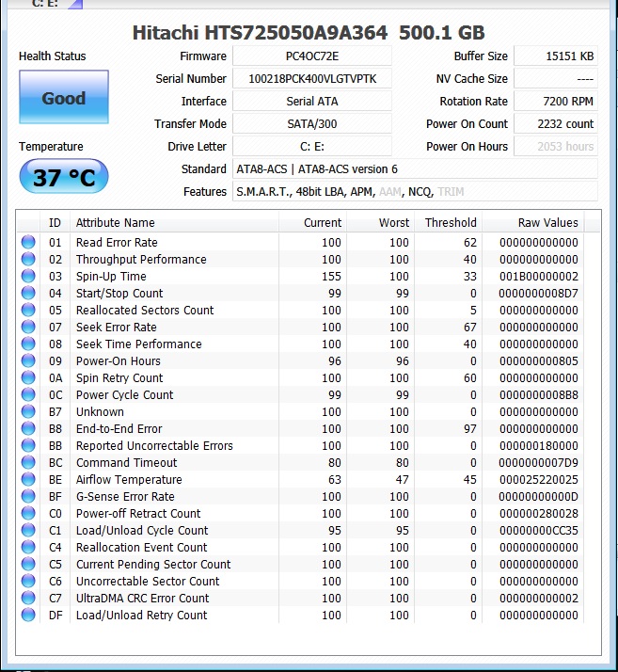Click the Interface field Serial ATA
Image resolution: width=618 pixels, height=672 pixels.
pos(312,101)
